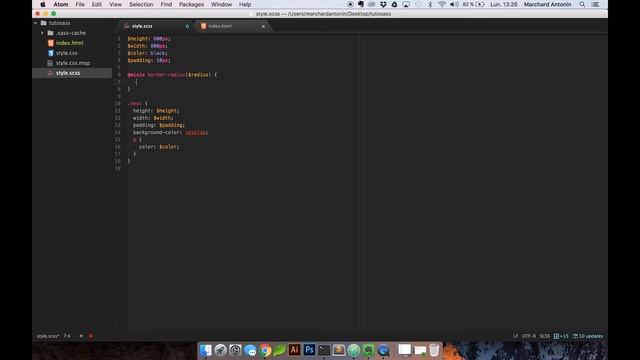Open the 10 updates notification
The height and width of the screenshot is (360, 640).
point(588,336)
